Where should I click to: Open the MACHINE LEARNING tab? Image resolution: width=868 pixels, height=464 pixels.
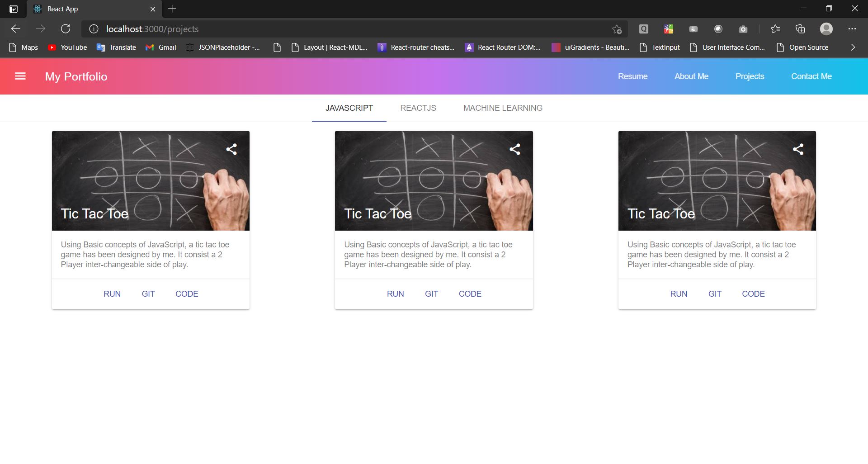(x=503, y=108)
